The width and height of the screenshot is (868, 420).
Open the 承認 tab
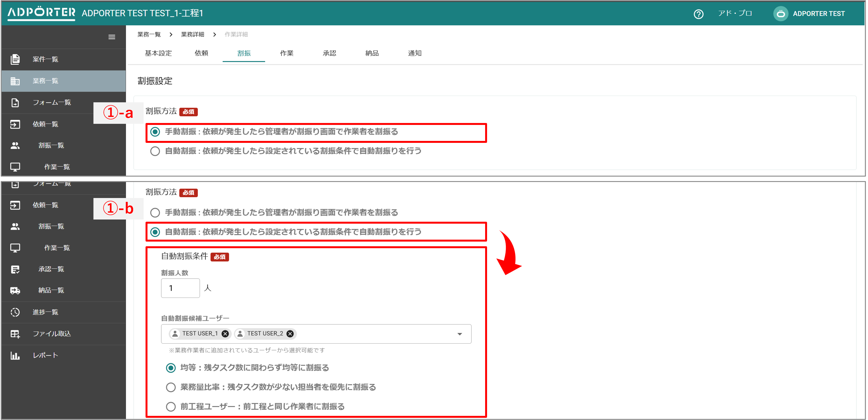point(329,53)
